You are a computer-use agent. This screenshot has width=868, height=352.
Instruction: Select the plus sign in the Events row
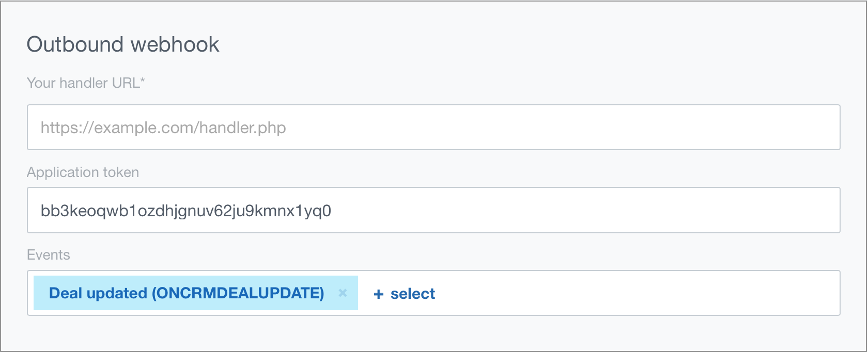click(379, 293)
